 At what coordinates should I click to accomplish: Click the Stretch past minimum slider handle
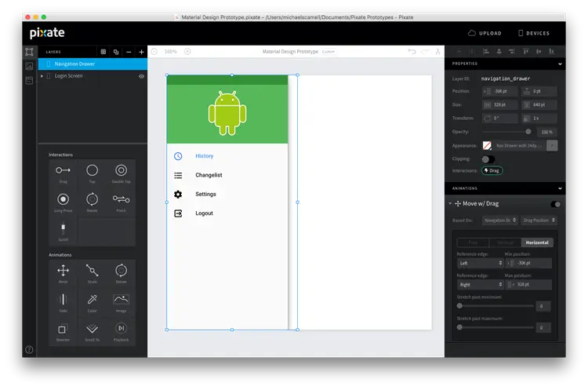tap(459, 306)
